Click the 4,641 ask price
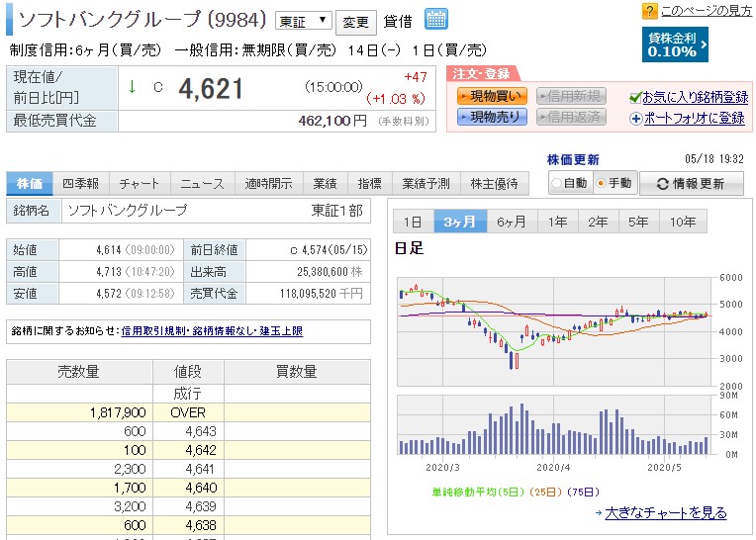 [201, 469]
